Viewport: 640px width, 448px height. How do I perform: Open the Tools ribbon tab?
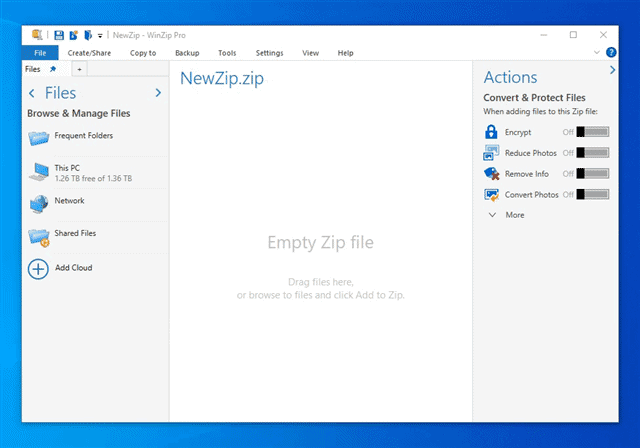[227, 53]
